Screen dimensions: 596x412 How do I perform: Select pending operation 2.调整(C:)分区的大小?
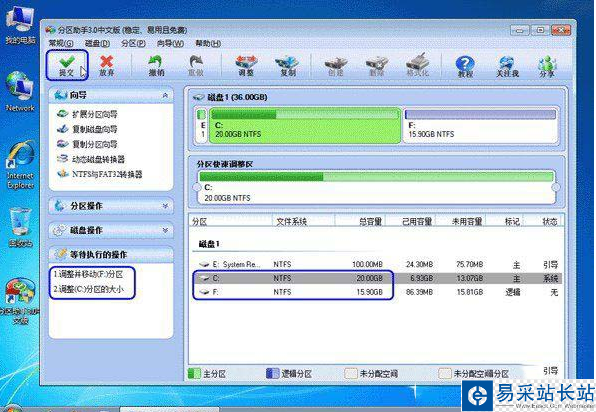pyautogui.click(x=88, y=289)
